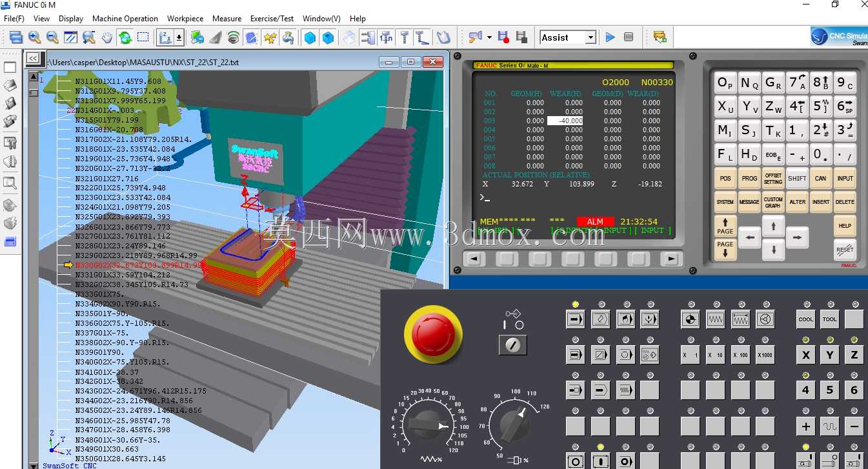Click the X 100 increment button
The image size is (868, 469).
pyautogui.click(x=740, y=355)
